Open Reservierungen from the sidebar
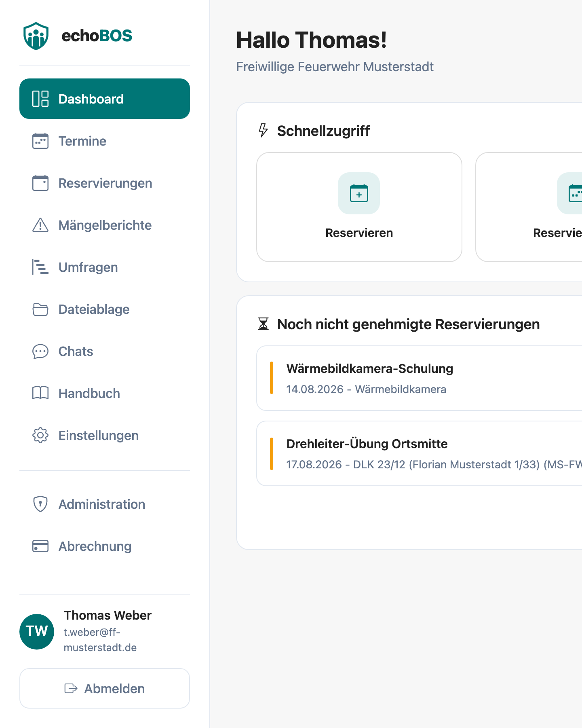The height and width of the screenshot is (728, 582). point(105,183)
